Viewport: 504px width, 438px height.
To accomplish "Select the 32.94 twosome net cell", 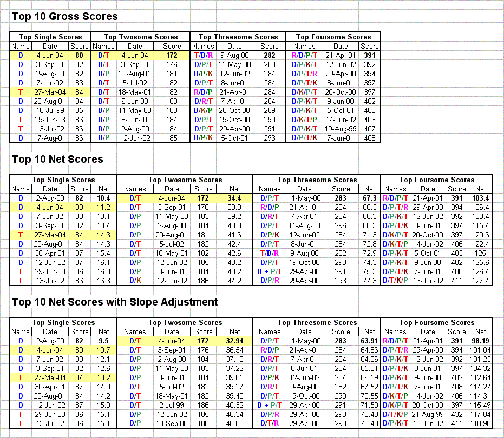I will pyautogui.click(x=234, y=341).
